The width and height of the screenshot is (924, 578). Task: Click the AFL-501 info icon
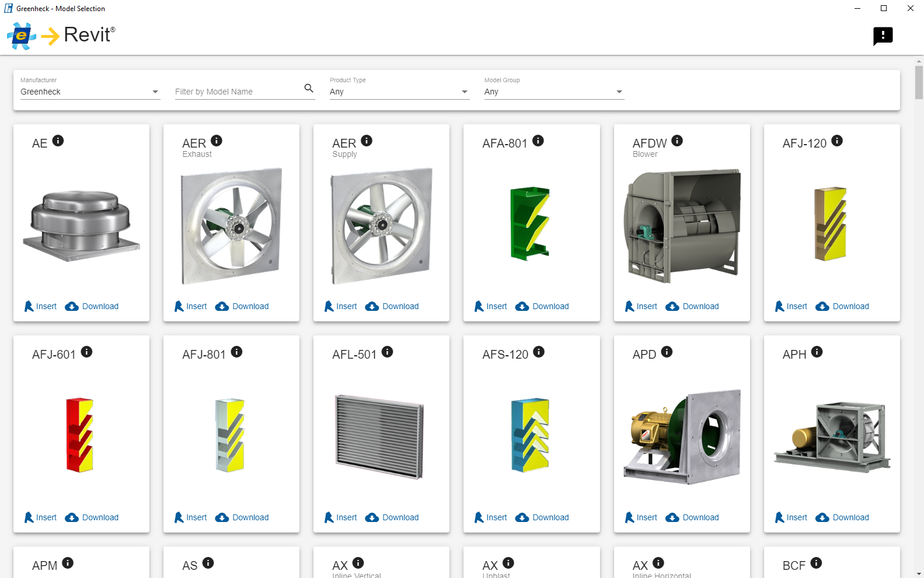pos(387,352)
